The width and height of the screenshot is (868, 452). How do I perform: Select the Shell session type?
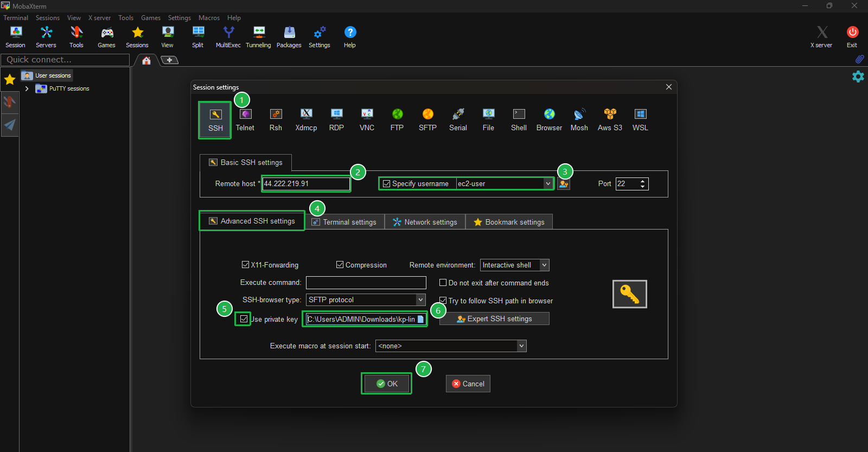pos(519,120)
